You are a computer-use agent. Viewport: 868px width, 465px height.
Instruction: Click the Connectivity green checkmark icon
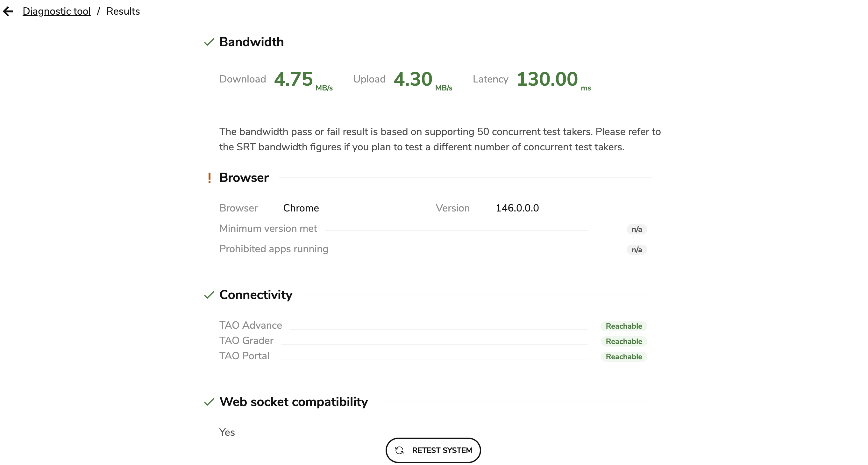pyautogui.click(x=209, y=295)
